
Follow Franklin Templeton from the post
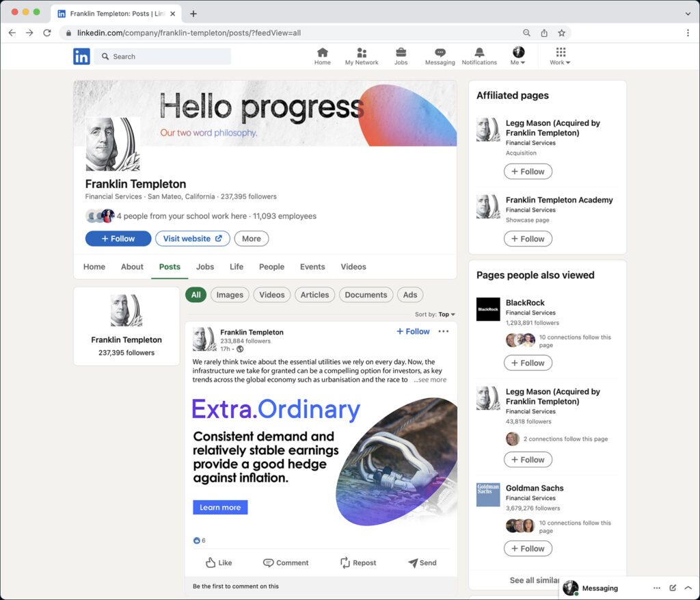pos(413,332)
